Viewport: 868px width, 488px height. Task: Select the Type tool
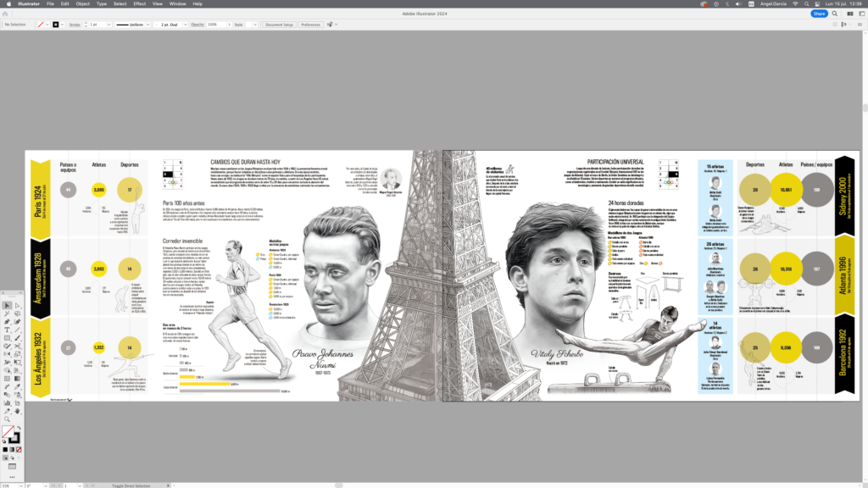7,330
